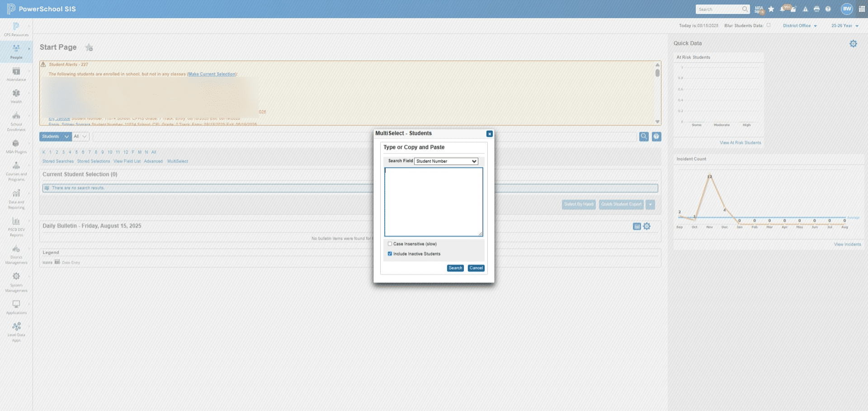
Task: Open the BW user profile avatar
Action: [847, 9]
